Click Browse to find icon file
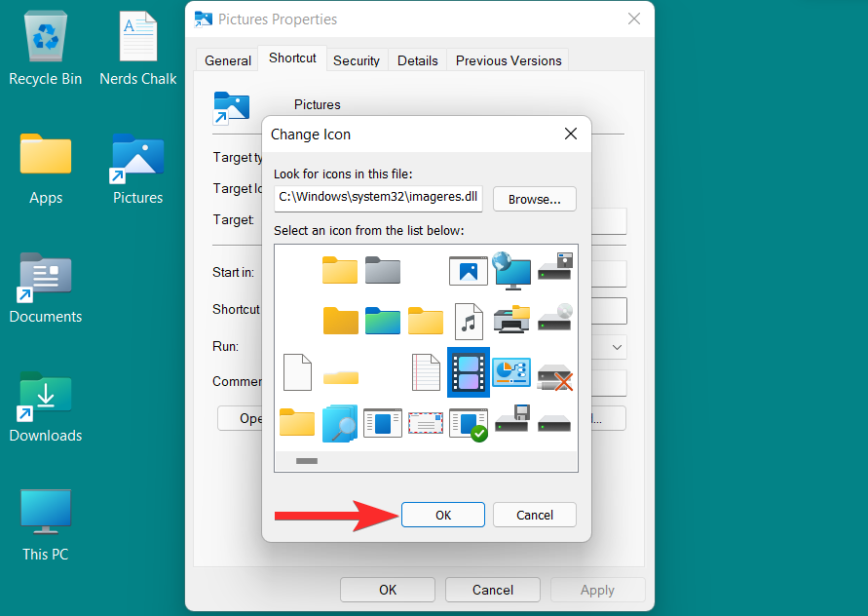This screenshot has width=868, height=616. (x=534, y=199)
